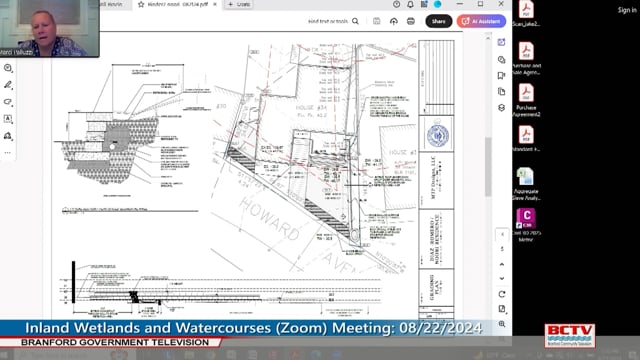
Task: Click the star icon on the document tab
Action: (x=141, y=4)
